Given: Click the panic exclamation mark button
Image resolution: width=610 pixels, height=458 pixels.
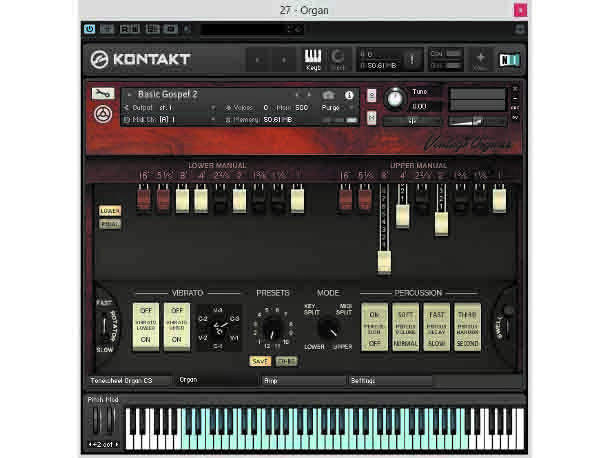Looking at the screenshot, I should coord(412,60).
